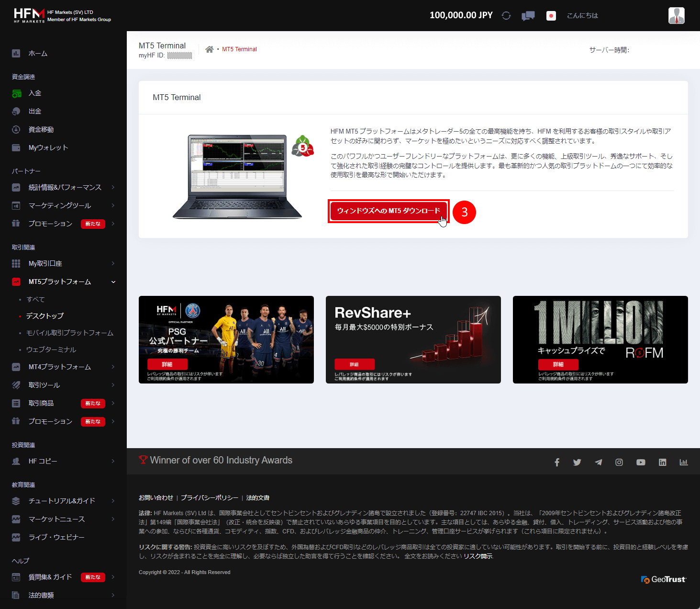
Task: Click ウィンドウズへの MT5 ダウンロード button
Action: tap(389, 211)
